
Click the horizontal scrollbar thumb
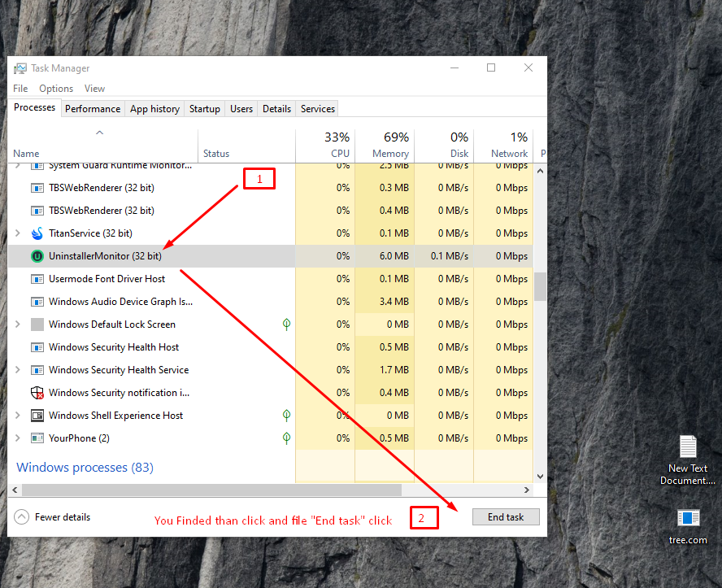pyautogui.click(x=212, y=490)
